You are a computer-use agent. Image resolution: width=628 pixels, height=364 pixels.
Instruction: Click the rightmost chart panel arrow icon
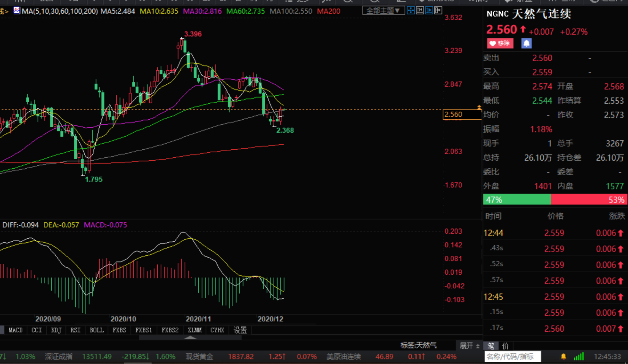pos(438,11)
